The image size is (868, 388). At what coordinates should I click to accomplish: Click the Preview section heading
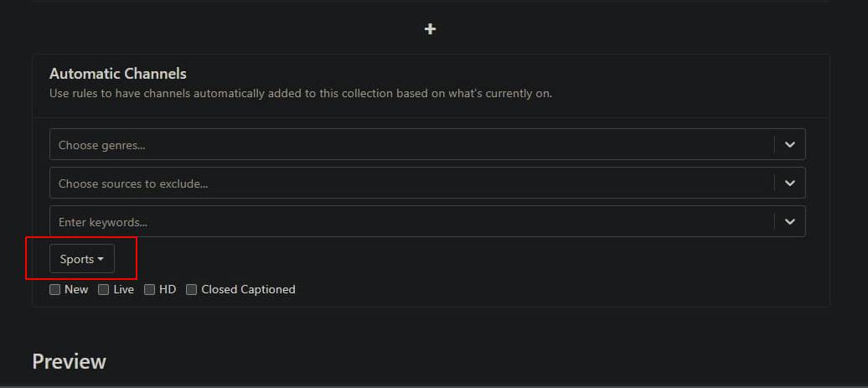(69, 361)
